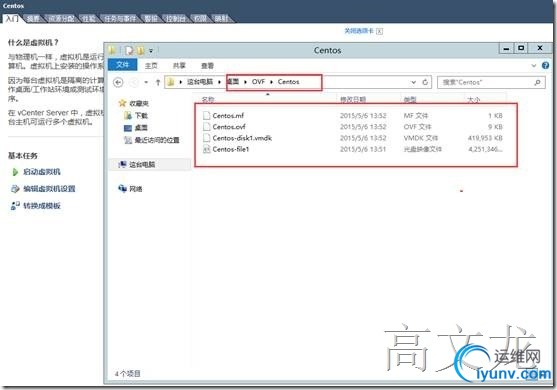Image resolution: width=557 pixels, height=390 pixels.
Task: Sort by the 类型 column header
Action: tap(410, 99)
